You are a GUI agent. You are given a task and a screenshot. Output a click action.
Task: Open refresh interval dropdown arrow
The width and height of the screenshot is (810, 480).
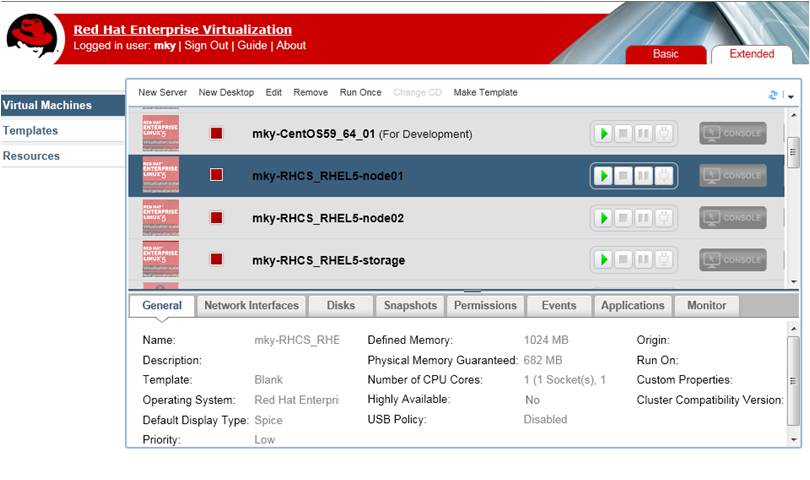click(x=791, y=97)
